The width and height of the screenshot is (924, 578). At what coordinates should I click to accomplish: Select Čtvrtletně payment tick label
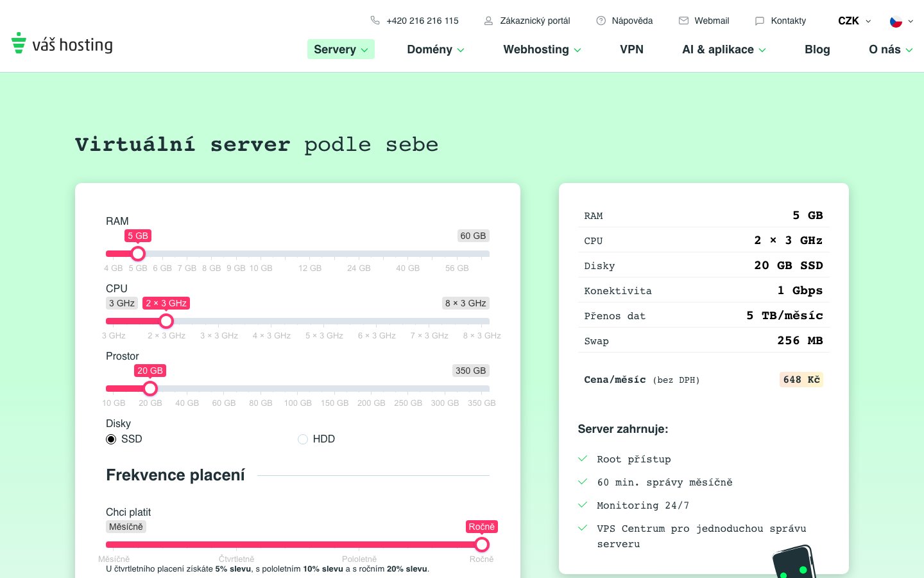click(236, 559)
